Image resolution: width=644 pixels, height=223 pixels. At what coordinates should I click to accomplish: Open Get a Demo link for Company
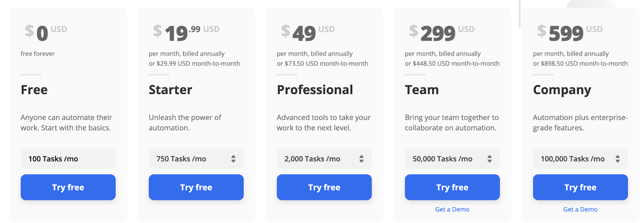click(580, 209)
